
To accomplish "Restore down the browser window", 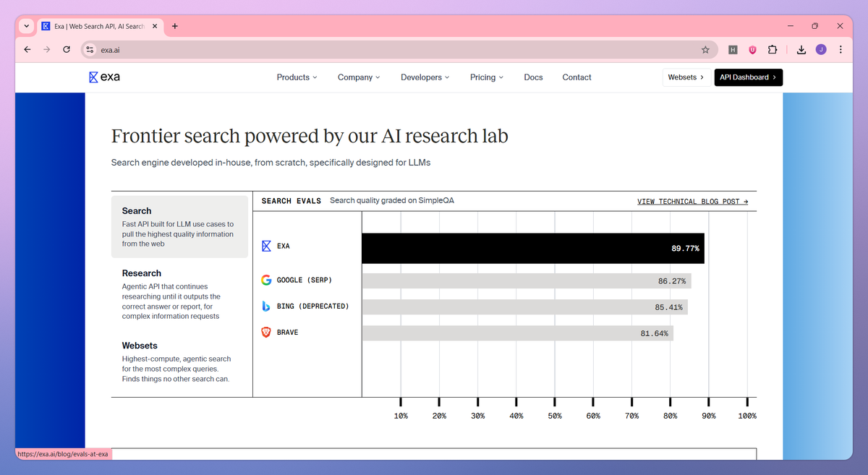I will pyautogui.click(x=814, y=26).
